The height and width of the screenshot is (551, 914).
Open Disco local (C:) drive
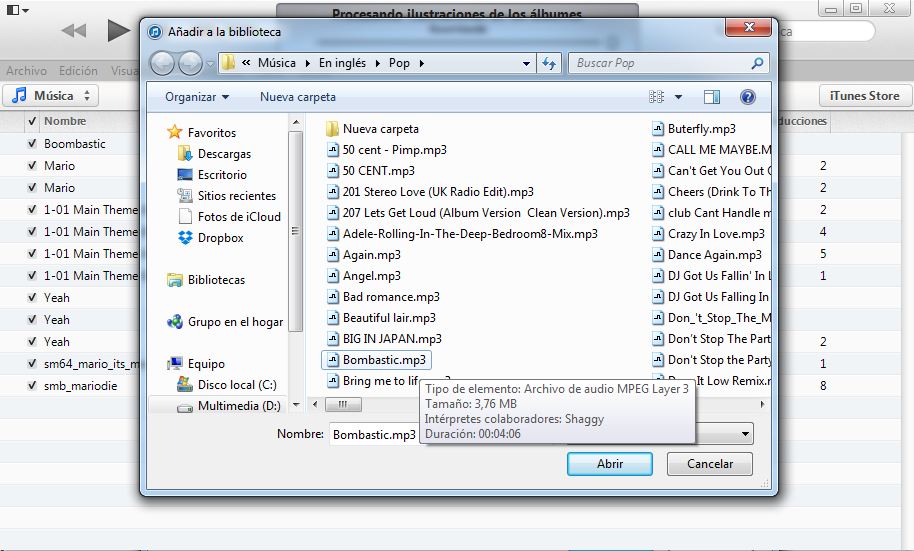click(x=237, y=385)
